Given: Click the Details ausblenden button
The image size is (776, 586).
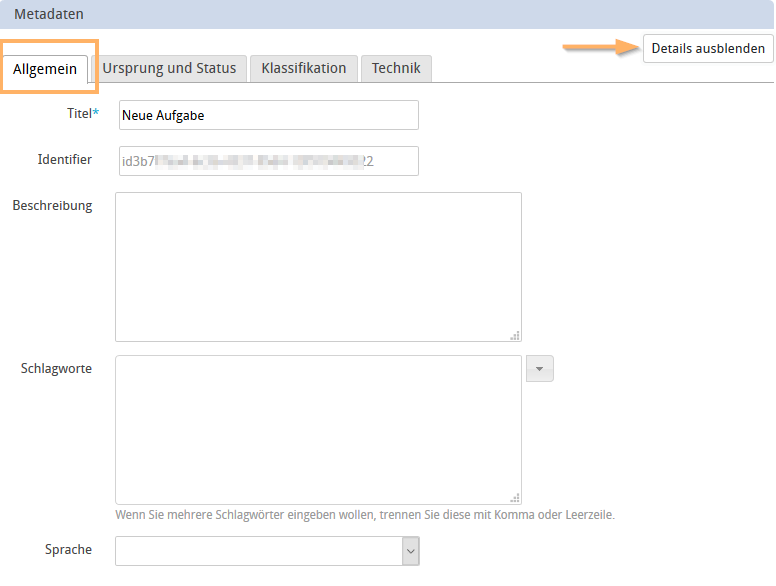Looking at the screenshot, I should (708, 49).
